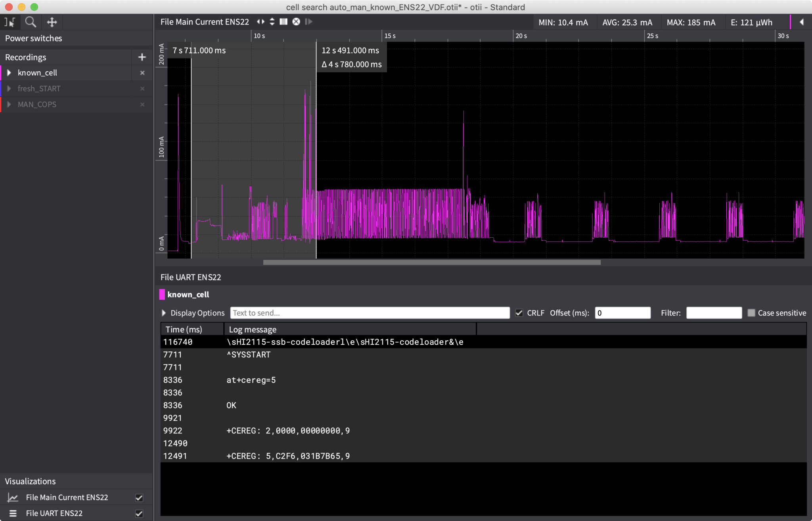Expand the known_cell recording
This screenshot has height=521, width=812.
click(9, 73)
